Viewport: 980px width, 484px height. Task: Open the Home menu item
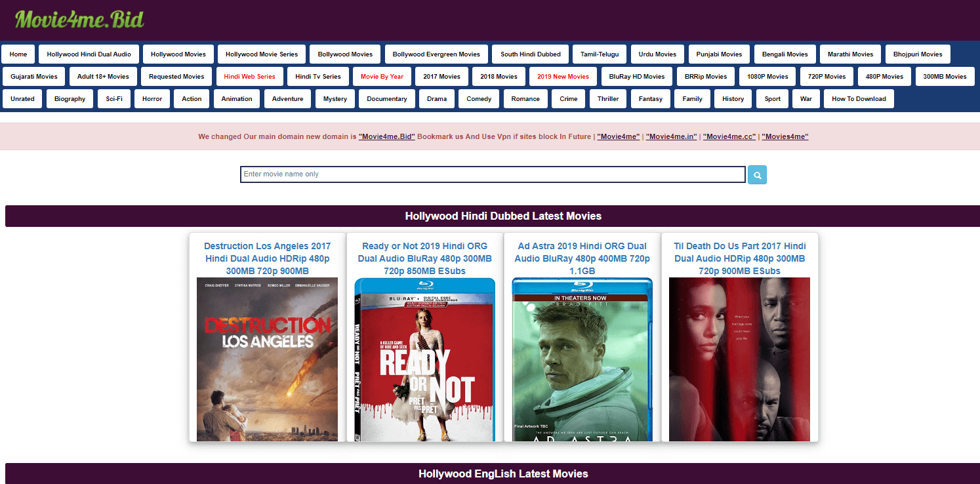[x=18, y=54]
